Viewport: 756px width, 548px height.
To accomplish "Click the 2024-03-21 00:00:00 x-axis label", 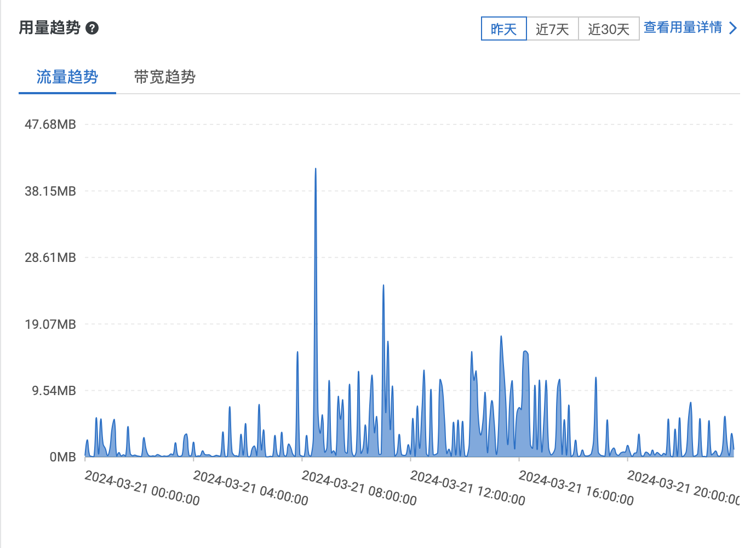I will click(x=142, y=488).
